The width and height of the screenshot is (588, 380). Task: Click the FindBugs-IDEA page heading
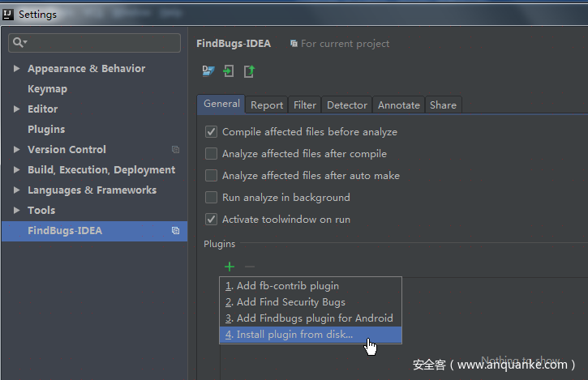click(234, 44)
